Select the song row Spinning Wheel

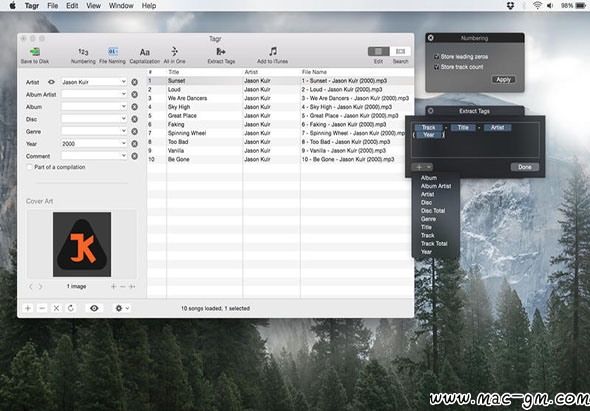click(x=280, y=133)
